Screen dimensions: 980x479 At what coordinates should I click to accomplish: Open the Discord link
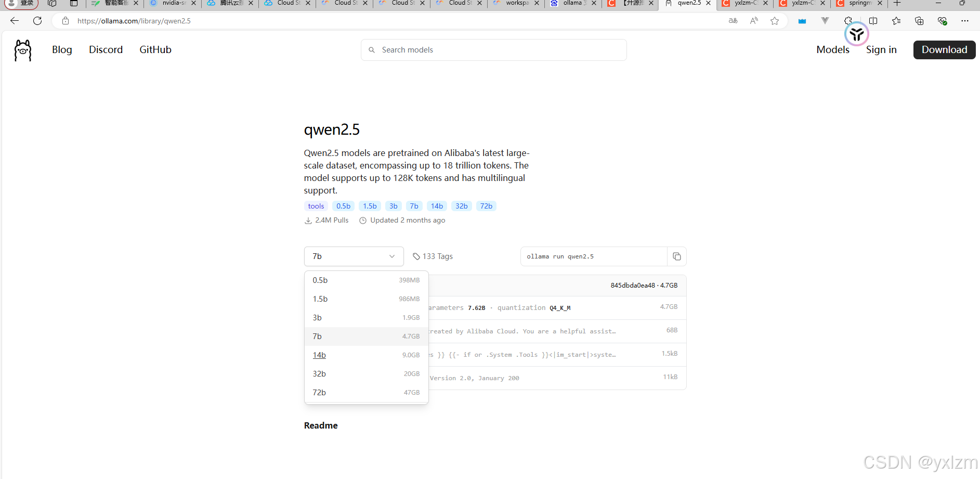pos(106,50)
